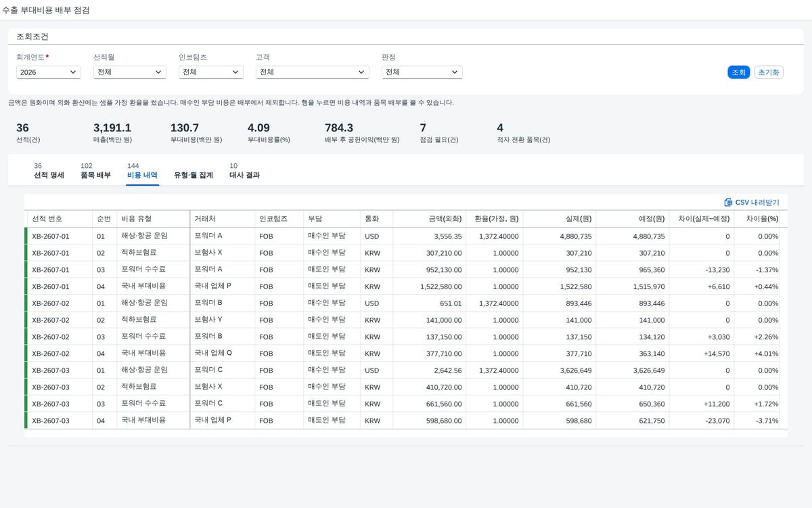Click the amount 1,522,580.00 cell

430,287
